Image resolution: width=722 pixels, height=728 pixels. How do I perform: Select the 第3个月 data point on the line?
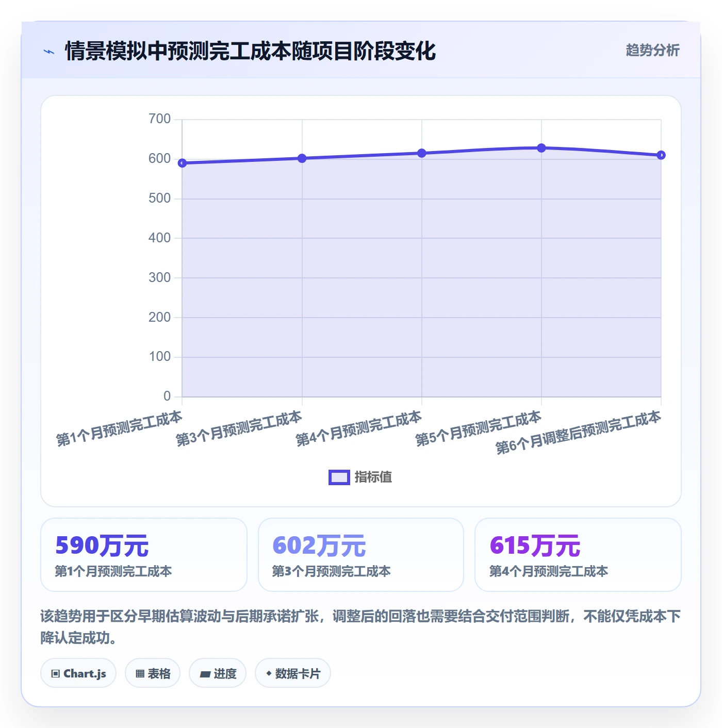[302, 158]
